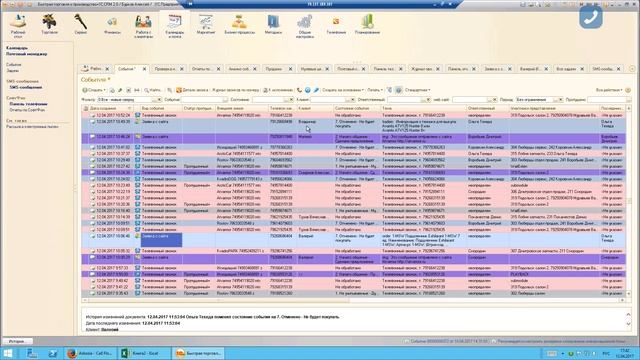Click inside the Событие filter input
Viewport: 640px width, 360px height.
coord(202,100)
